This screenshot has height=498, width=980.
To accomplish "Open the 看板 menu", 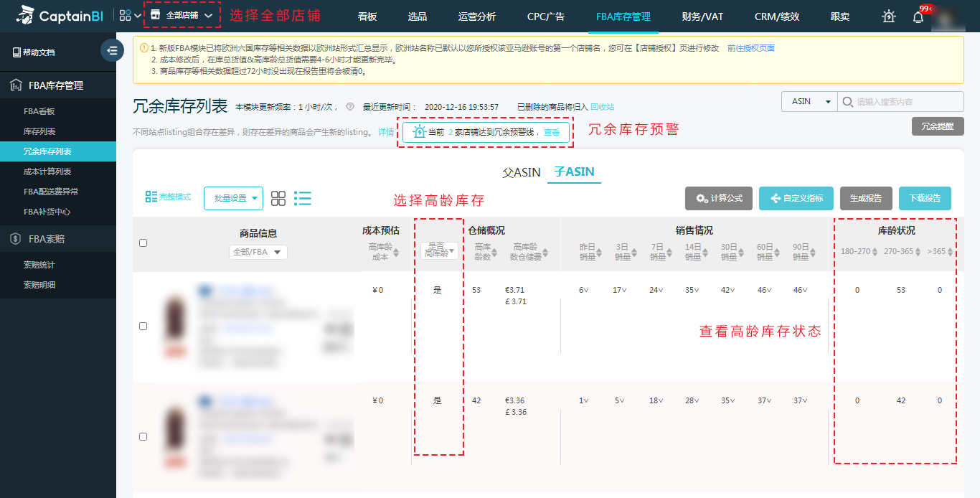I will coord(367,16).
